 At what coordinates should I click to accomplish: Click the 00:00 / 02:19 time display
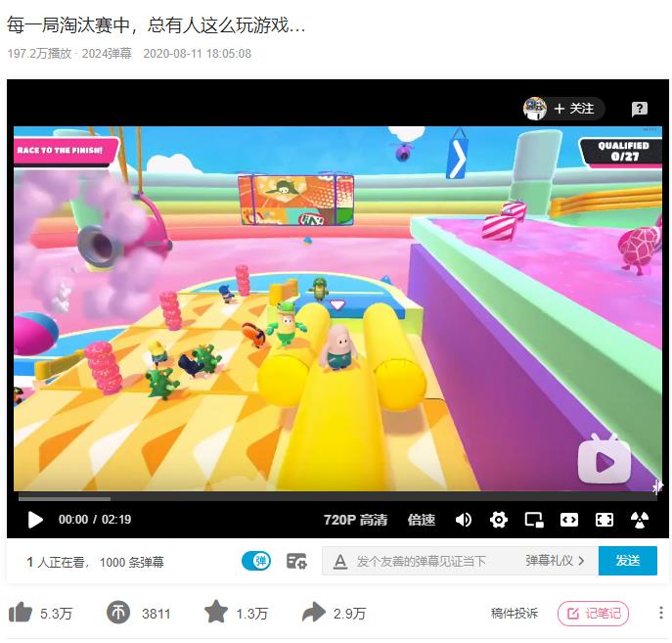(x=95, y=520)
